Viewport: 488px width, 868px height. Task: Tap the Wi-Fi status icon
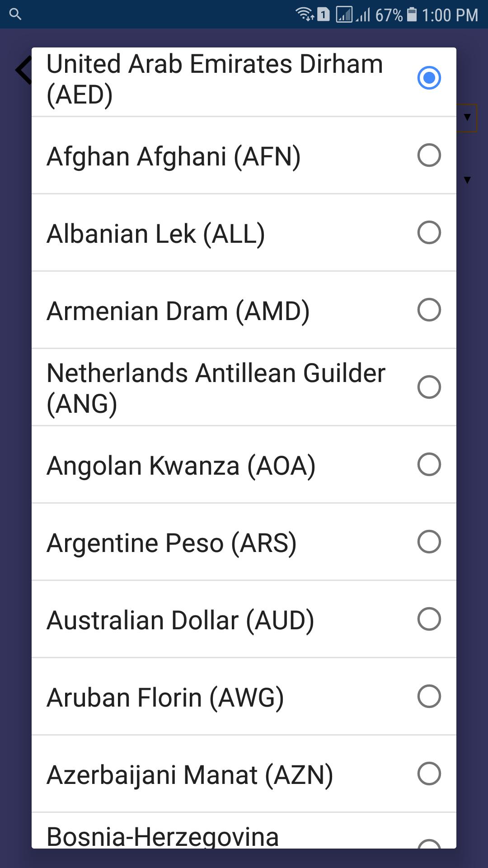[305, 14]
